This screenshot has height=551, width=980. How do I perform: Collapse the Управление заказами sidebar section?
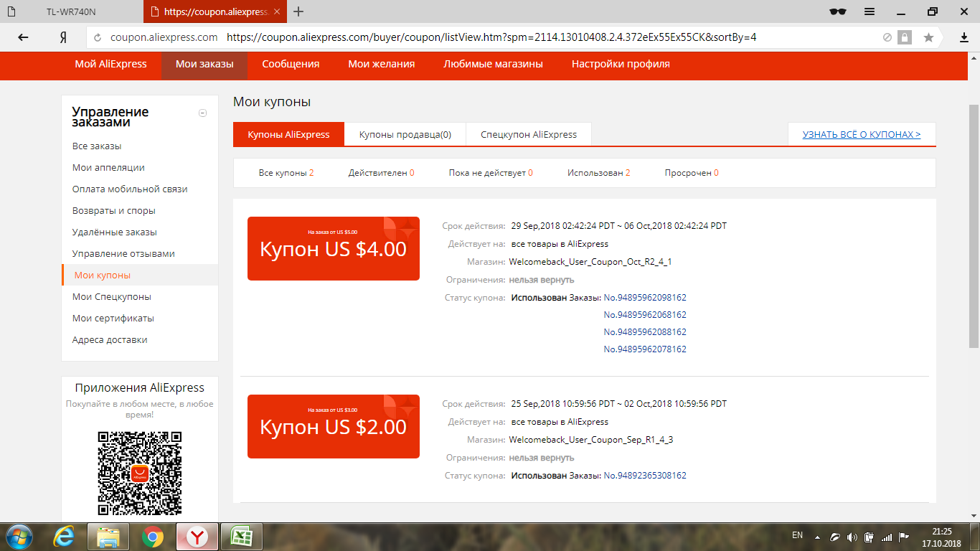pyautogui.click(x=203, y=113)
